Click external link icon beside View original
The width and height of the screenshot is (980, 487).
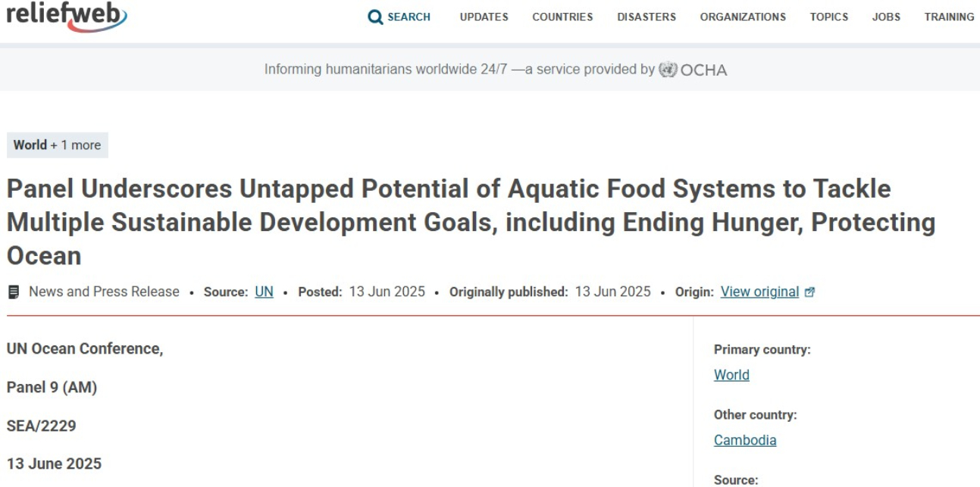pyautogui.click(x=810, y=292)
